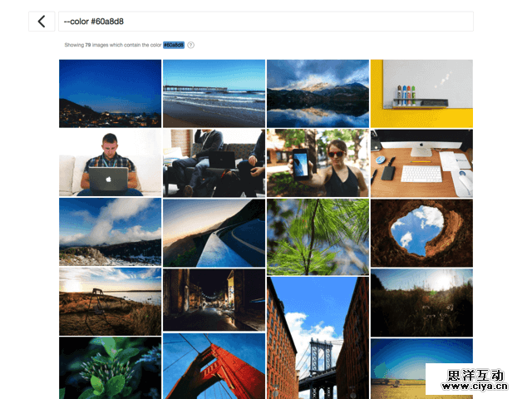Open the mountain lake reflection photo
Image resolution: width=532 pixels, height=399 pixels.
coord(318,94)
